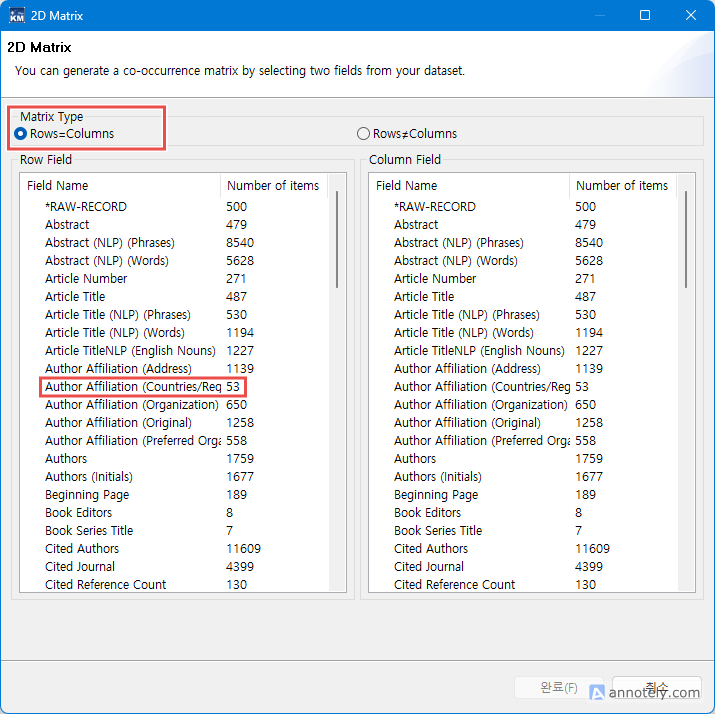Close the 2D Matrix dialog
Image resolution: width=715 pixels, height=714 pixels.
tap(691, 15)
